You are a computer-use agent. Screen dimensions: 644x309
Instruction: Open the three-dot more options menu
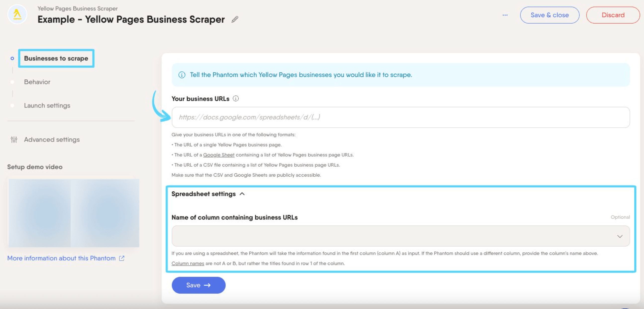505,15
